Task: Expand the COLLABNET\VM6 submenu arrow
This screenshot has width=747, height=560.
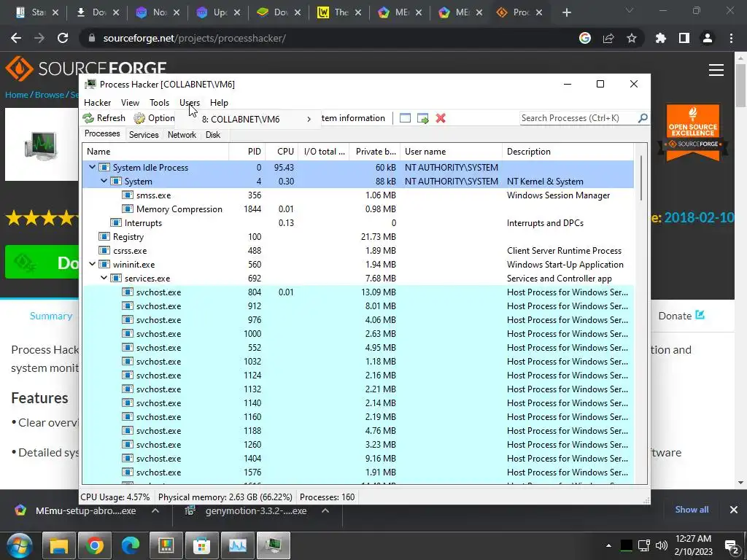Action: pos(309,119)
